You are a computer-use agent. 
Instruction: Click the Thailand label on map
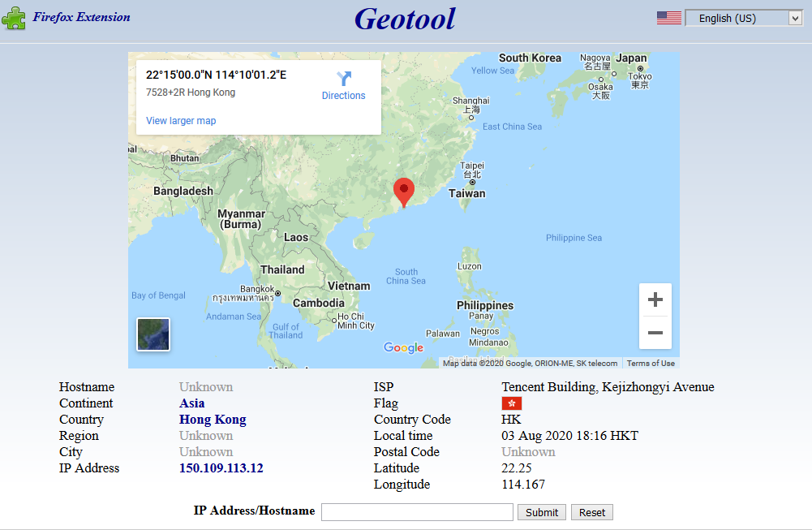(282, 269)
